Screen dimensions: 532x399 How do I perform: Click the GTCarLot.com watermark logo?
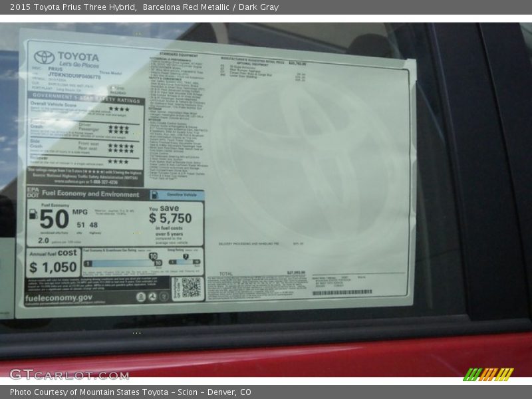pyautogui.click(x=68, y=374)
